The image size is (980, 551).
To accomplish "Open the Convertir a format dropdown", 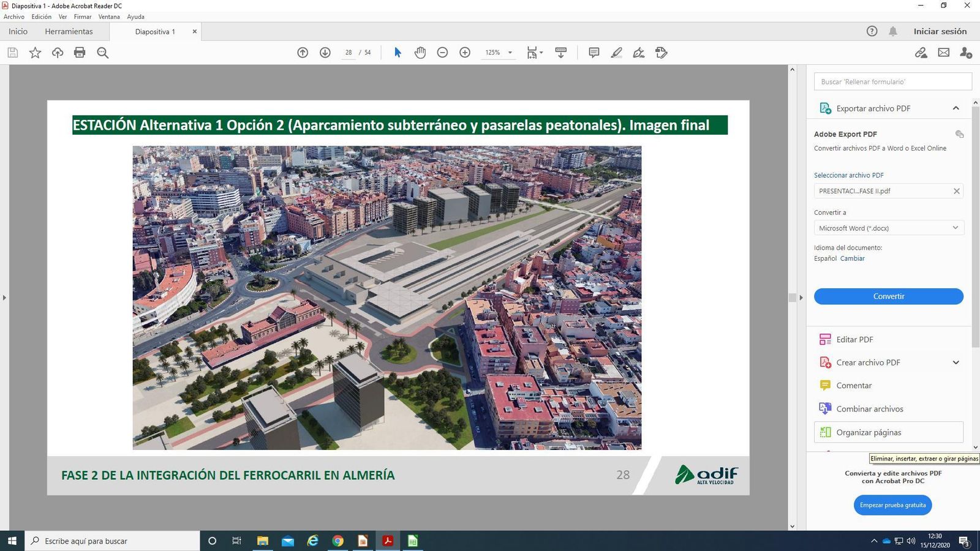I will [x=888, y=228].
